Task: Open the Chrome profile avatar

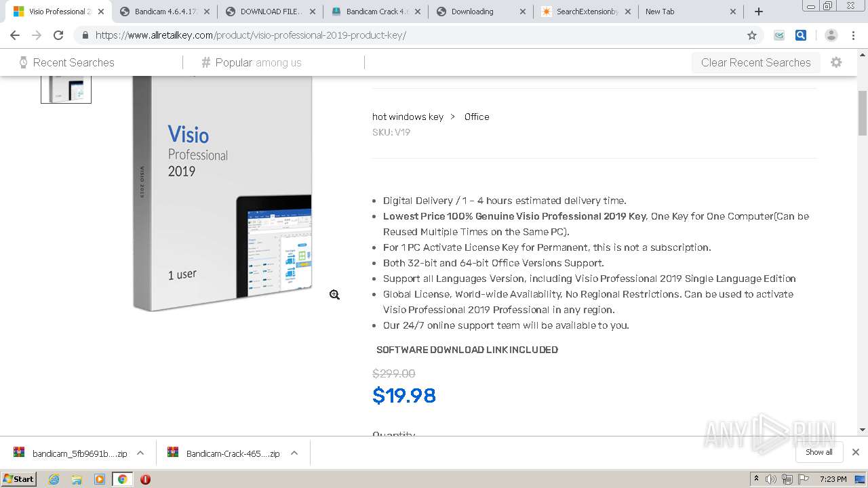Action: pos(831,35)
